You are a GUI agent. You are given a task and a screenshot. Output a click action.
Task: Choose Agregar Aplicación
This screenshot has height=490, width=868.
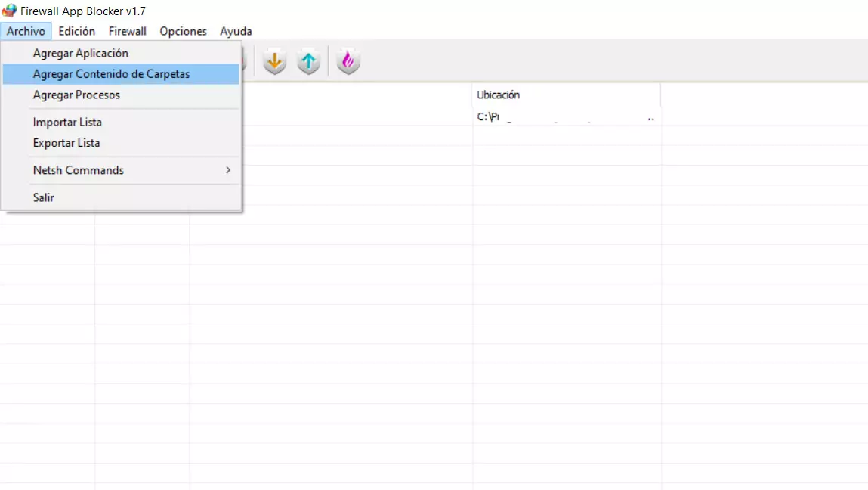point(121,53)
